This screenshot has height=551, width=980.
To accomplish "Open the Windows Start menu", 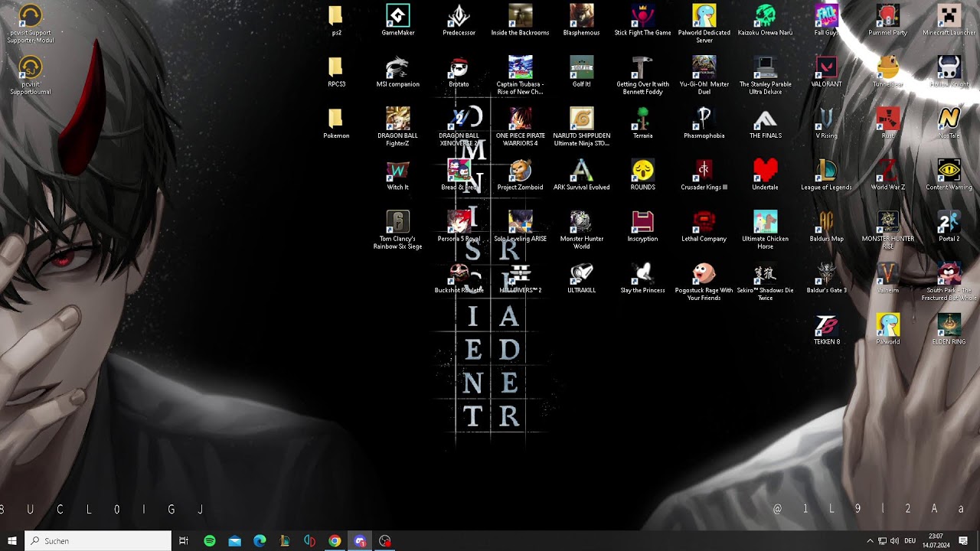I will (x=12, y=541).
